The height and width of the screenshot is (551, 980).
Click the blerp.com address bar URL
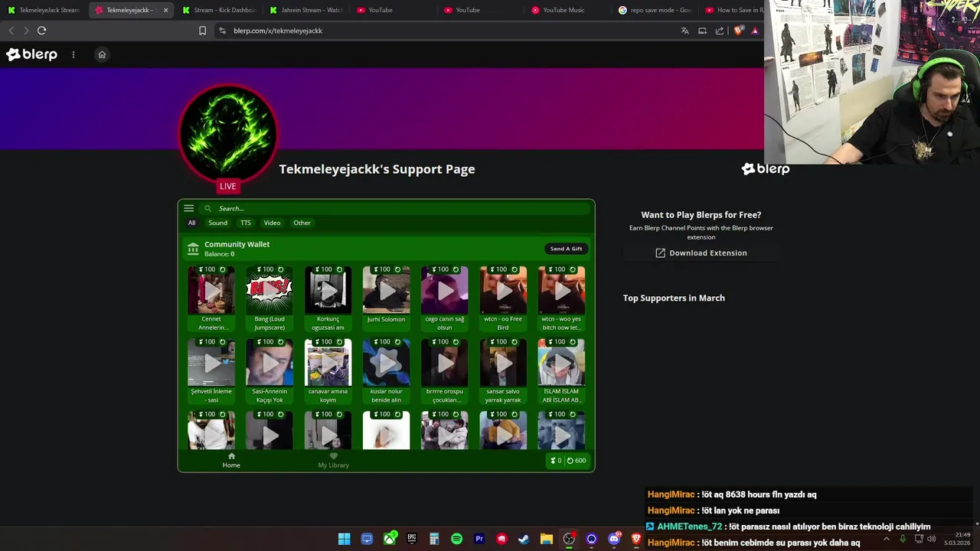[x=278, y=31]
